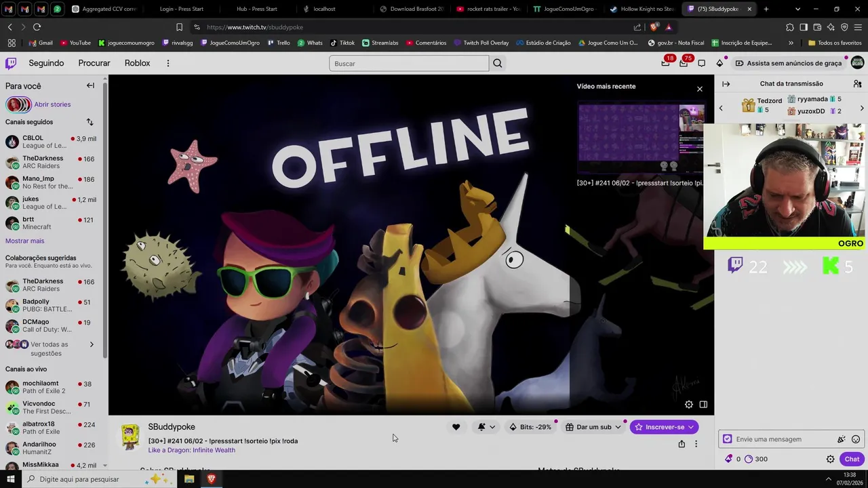This screenshot has width=868, height=488.
Task: Open File Explorer in the taskbar
Action: [x=189, y=479]
